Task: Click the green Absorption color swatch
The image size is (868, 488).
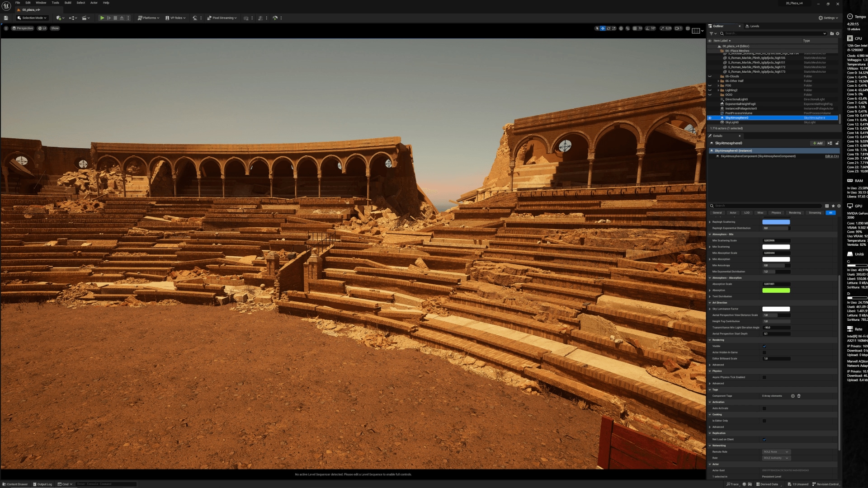Action: tap(776, 291)
